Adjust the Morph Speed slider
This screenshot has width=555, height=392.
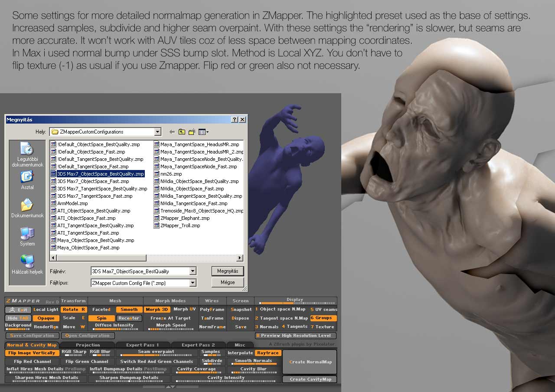coord(171,327)
